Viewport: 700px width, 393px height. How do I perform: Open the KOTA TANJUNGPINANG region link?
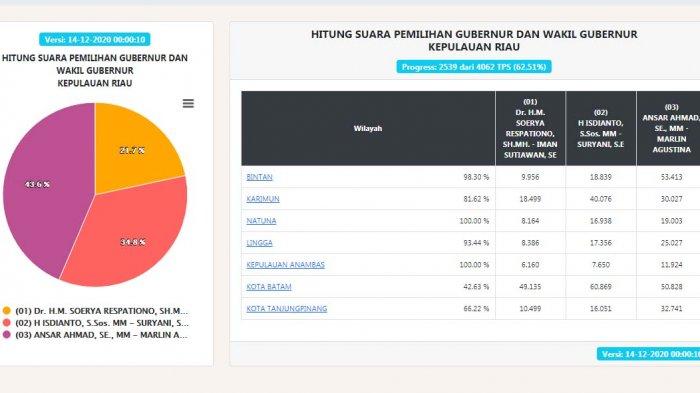click(x=287, y=308)
